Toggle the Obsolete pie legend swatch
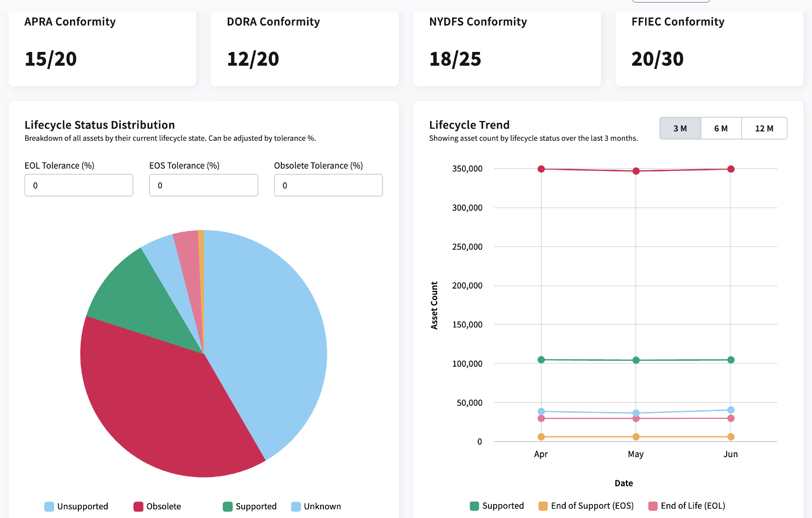Screen dimensions: 812x518 138,507
